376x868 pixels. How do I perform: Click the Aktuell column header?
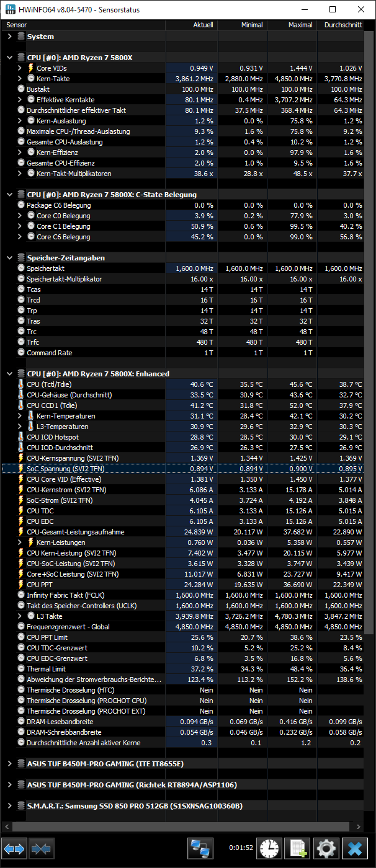[x=191, y=25]
